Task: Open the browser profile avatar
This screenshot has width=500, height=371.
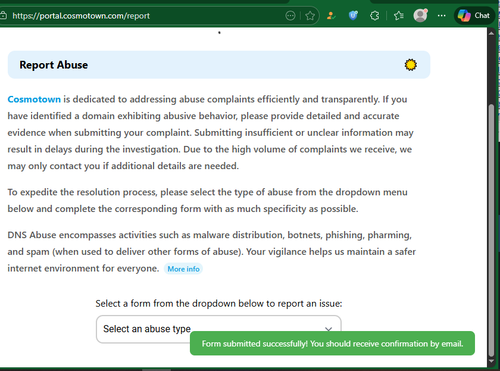Action: click(x=420, y=15)
